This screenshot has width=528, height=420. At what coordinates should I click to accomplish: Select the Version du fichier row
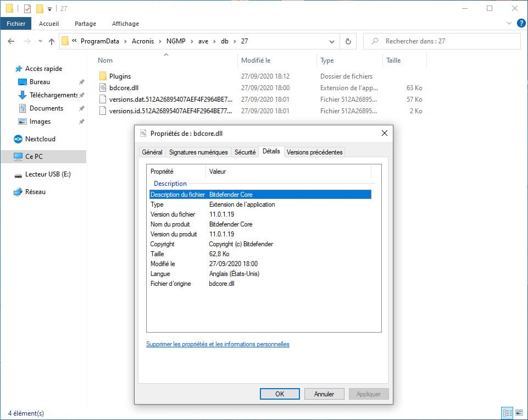coord(260,214)
